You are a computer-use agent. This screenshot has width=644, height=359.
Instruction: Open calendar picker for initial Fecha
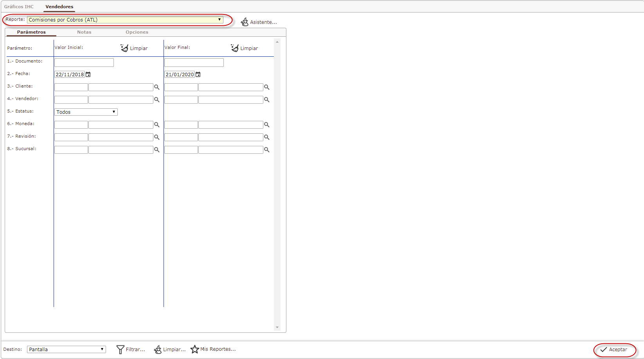click(x=88, y=74)
